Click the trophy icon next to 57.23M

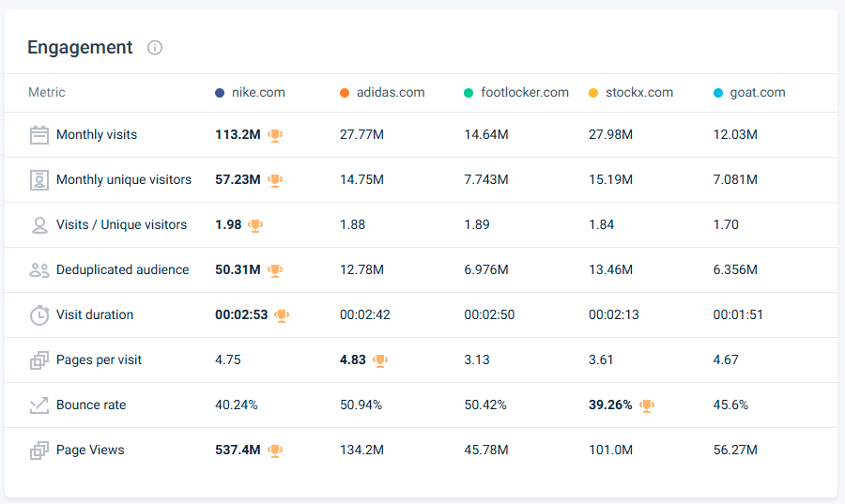[275, 180]
